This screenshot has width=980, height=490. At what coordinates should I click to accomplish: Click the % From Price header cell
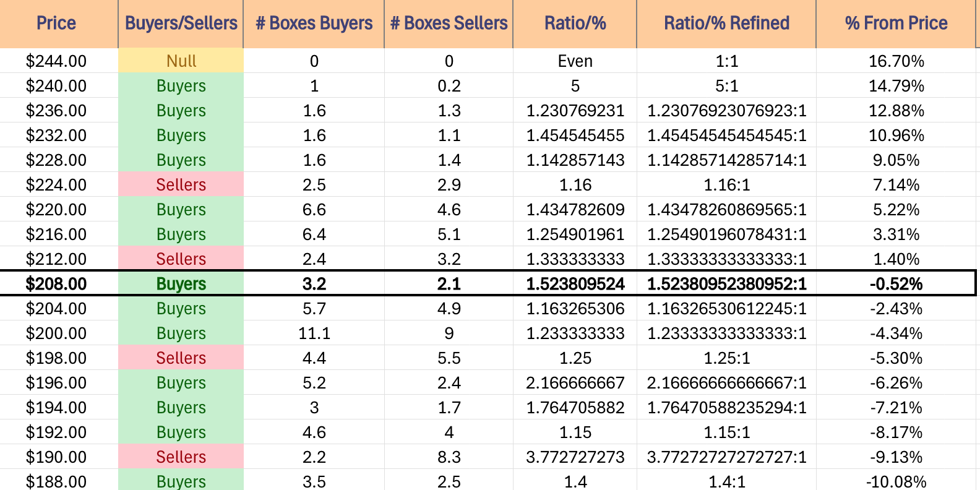coord(896,24)
